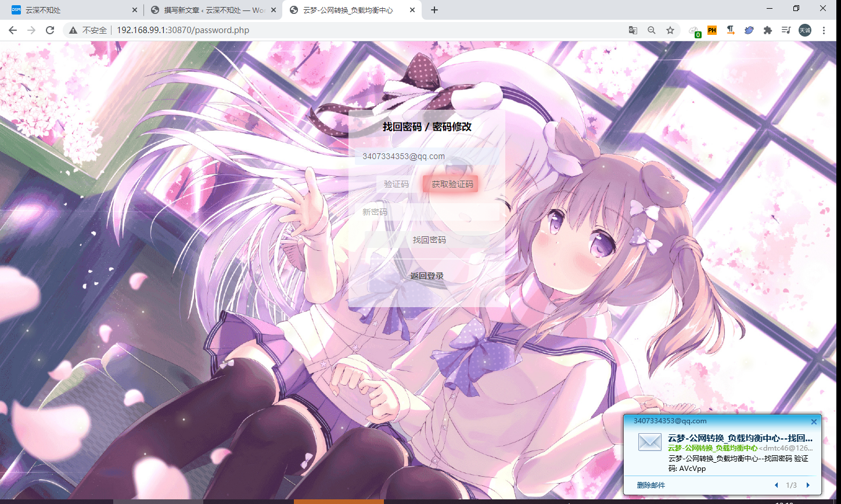Click the 找回密码 submit button

click(x=429, y=240)
